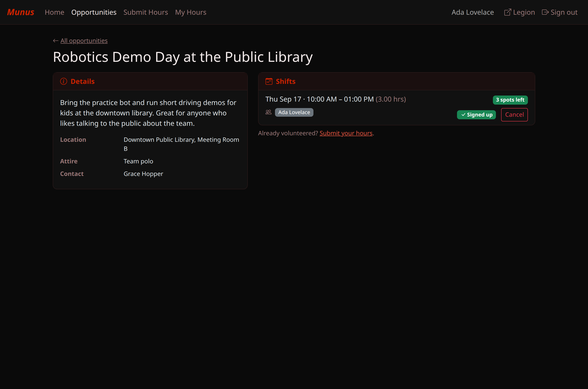Click the Location label
The image size is (588, 389).
73,140
